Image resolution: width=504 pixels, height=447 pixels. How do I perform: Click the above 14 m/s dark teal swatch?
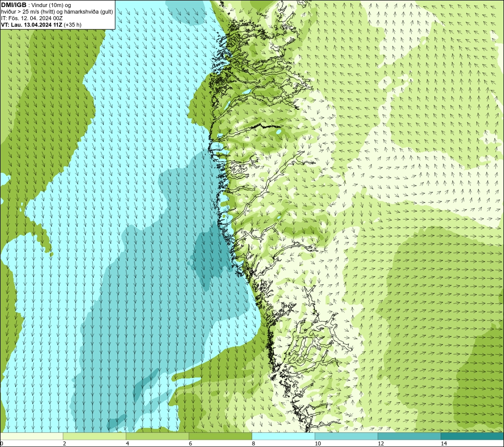tap(472, 436)
